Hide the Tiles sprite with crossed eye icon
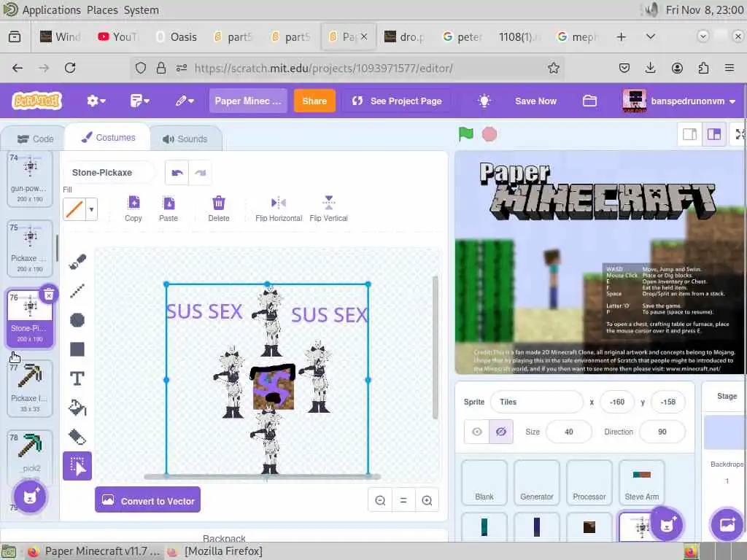 pos(500,432)
